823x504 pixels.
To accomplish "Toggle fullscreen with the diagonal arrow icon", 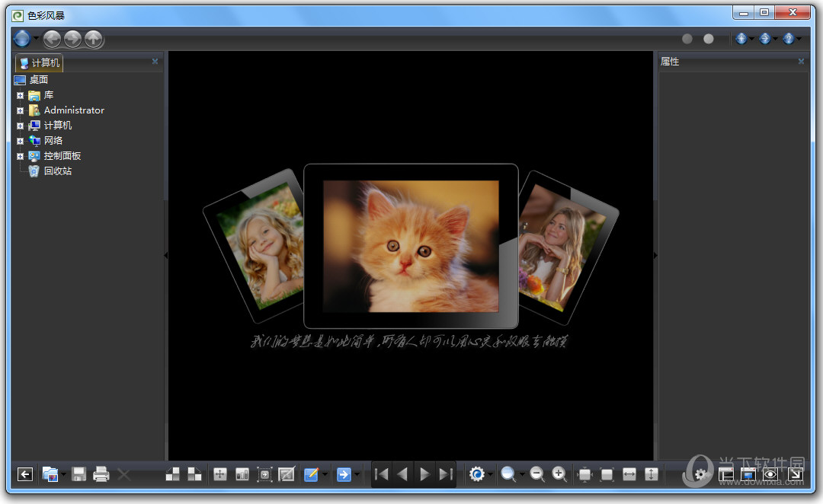I will [795, 474].
